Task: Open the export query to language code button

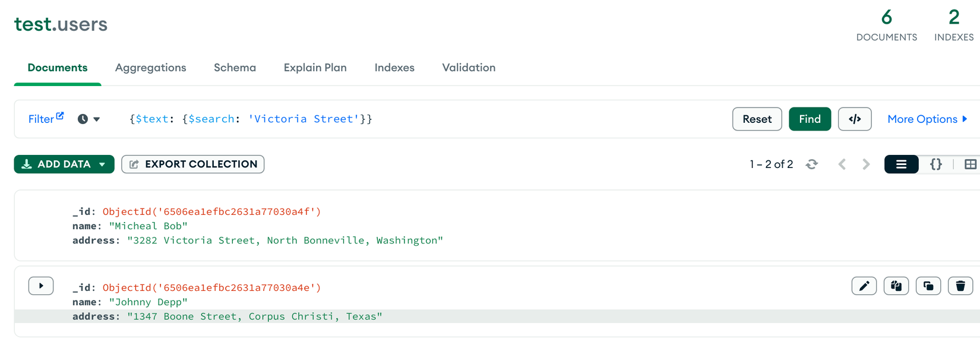Action: pyautogui.click(x=854, y=119)
